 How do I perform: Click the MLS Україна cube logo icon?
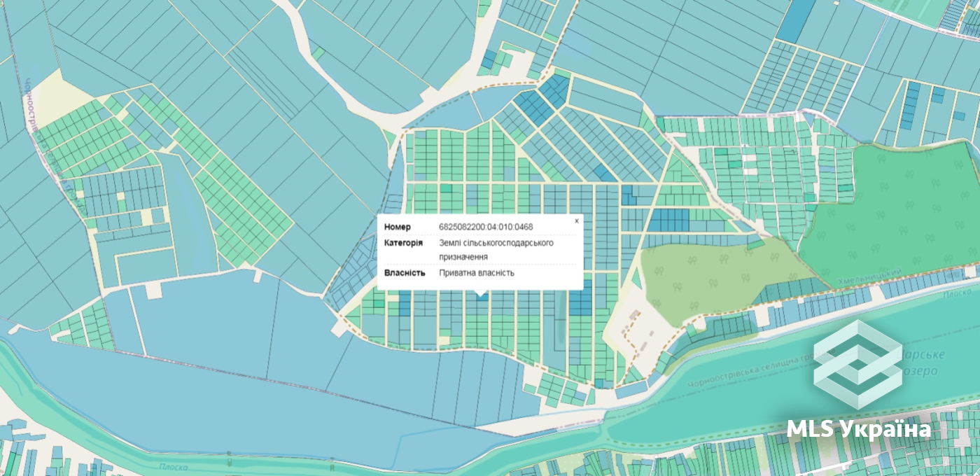(x=857, y=365)
